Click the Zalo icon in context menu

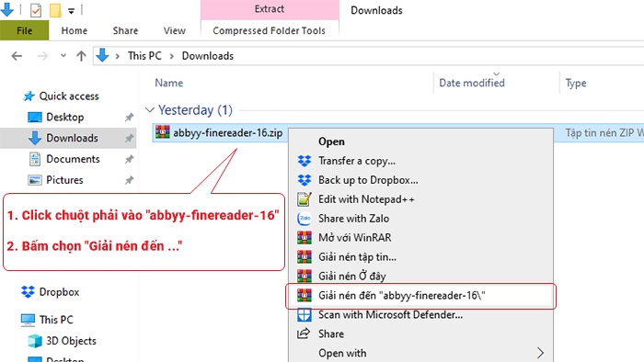(305, 219)
